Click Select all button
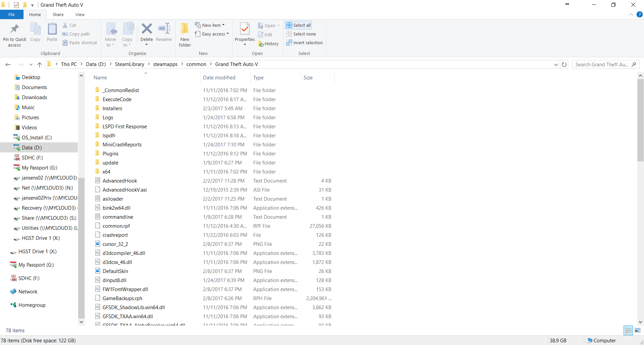Image resolution: width=644 pixels, height=345 pixels. [299, 25]
